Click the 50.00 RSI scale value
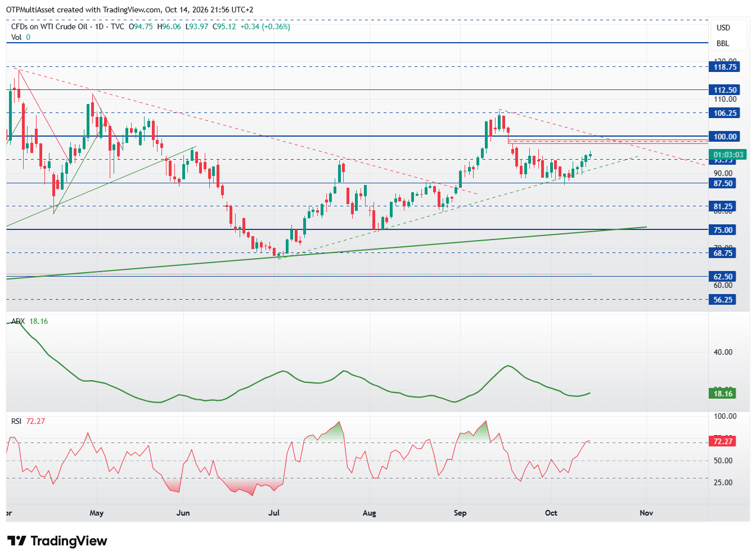 pos(723,460)
